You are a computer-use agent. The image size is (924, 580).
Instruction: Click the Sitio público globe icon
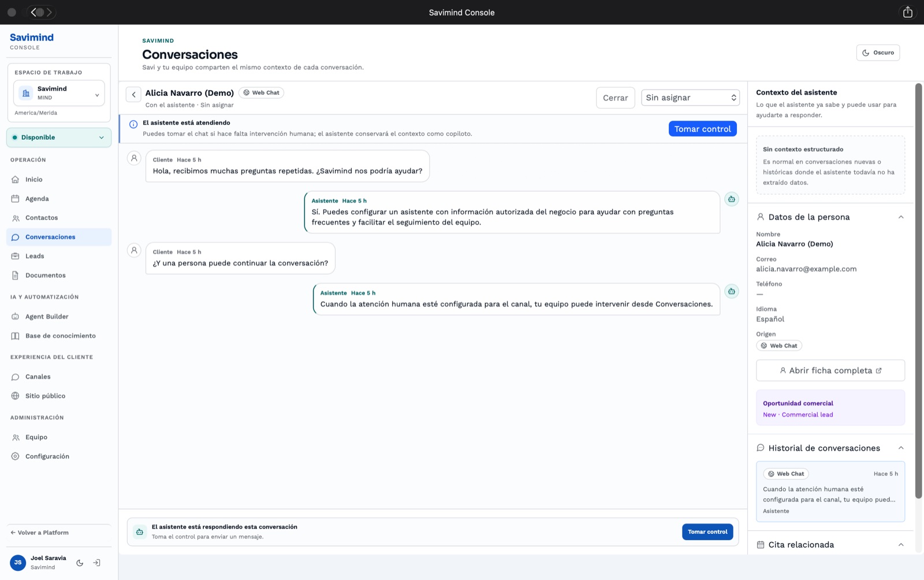pyautogui.click(x=16, y=396)
